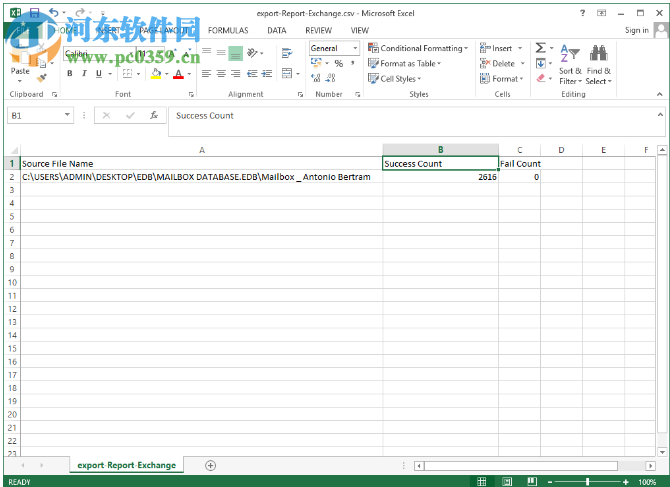The height and width of the screenshot is (487, 670).
Task: Click the Insert Function fx icon
Action: click(x=154, y=115)
